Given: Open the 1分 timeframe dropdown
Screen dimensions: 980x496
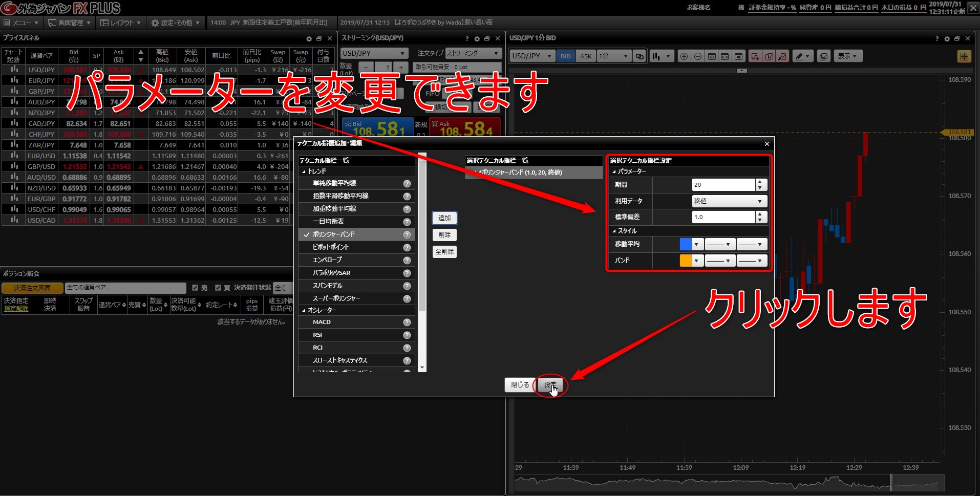Looking at the screenshot, I should tap(613, 56).
